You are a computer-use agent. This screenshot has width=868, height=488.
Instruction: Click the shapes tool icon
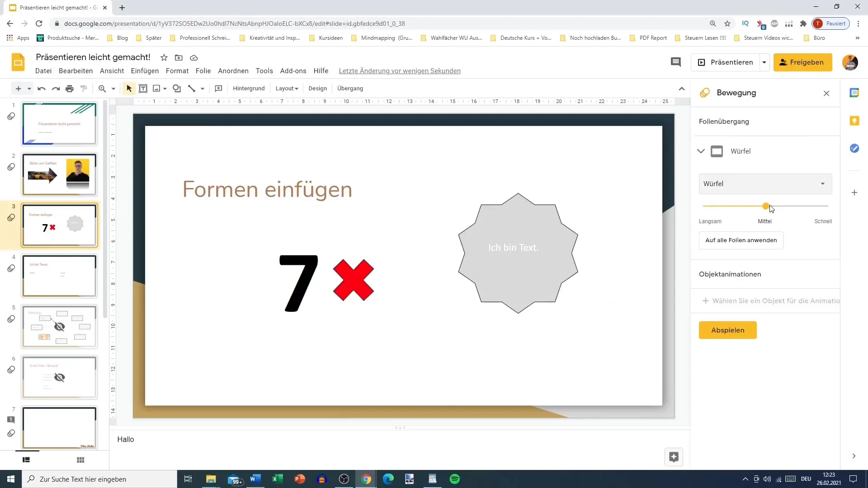point(177,89)
